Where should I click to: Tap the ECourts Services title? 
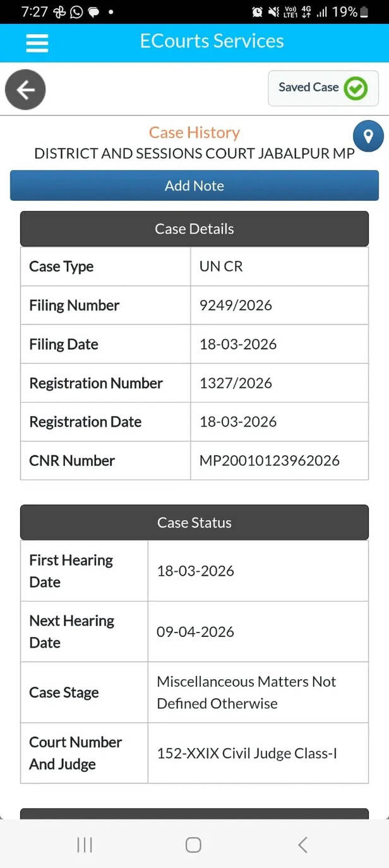(x=212, y=41)
